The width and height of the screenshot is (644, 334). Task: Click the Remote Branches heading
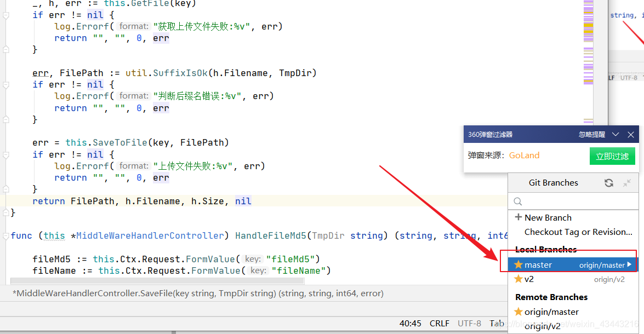[551, 297]
